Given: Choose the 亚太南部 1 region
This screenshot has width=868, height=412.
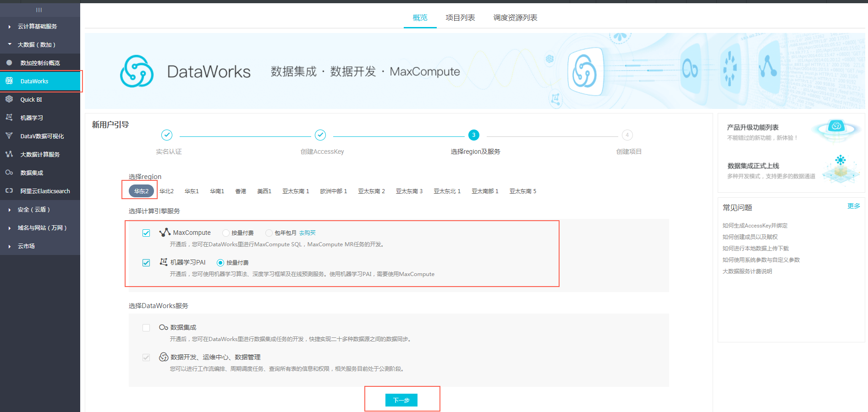Looking at the screenshot, I should (x=485, y=191).
